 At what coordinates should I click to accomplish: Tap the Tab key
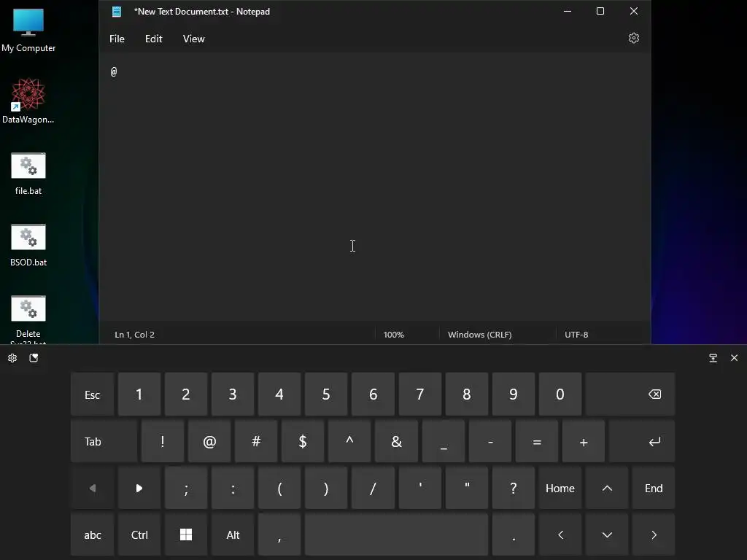point(104,441)
